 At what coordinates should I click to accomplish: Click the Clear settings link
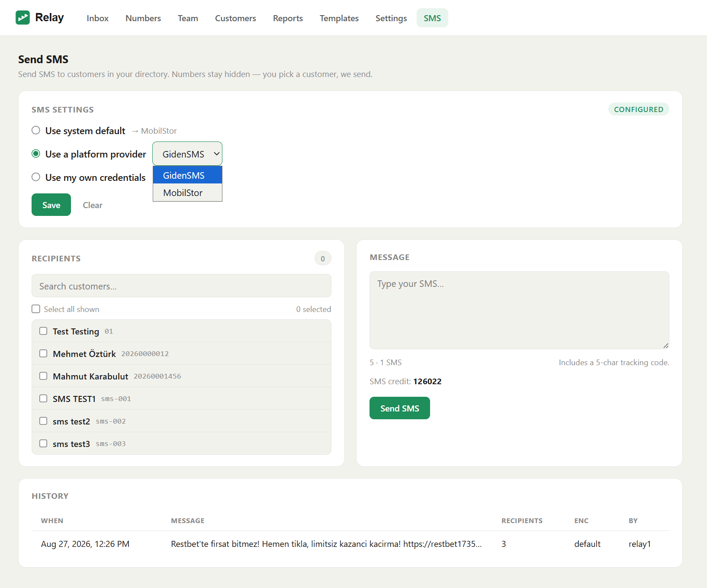pyautogui.click(x=93, y=205)
